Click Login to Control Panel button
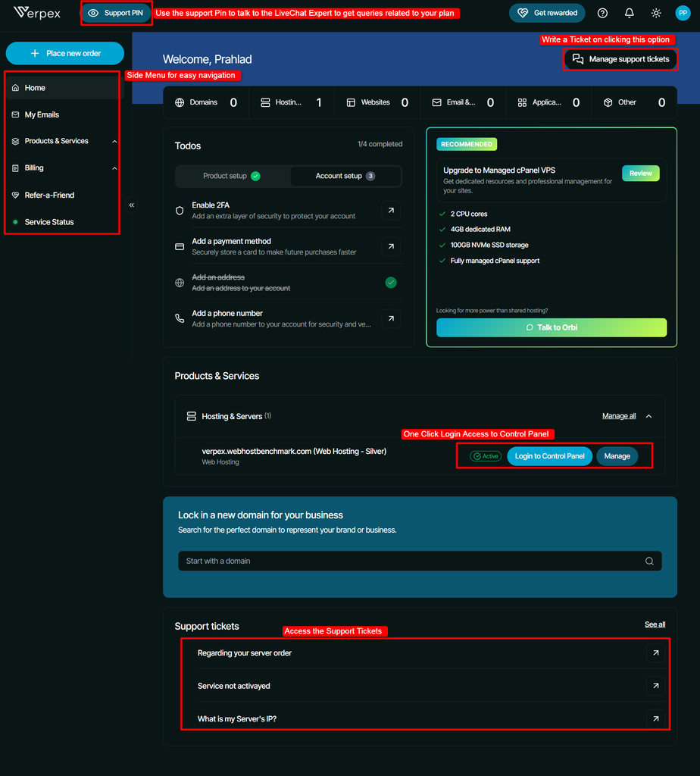700x776 pixels. (x=549, y=455)
